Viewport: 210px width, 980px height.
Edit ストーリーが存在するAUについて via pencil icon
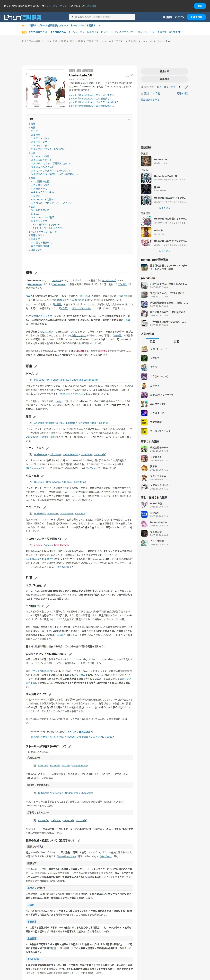[x=70, y=746]
